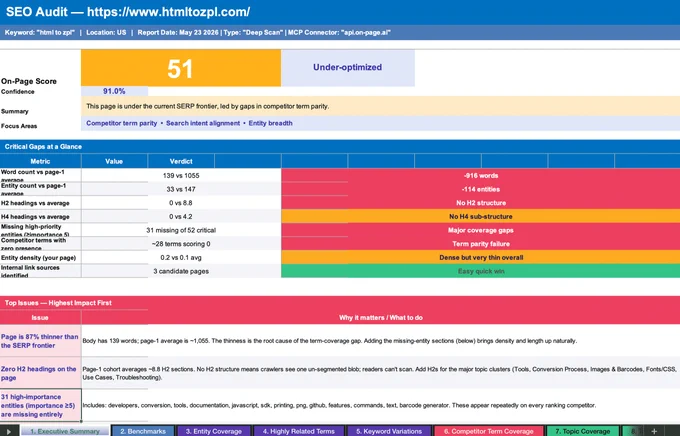Select the On-Page Score label
This screenshot has width=680, height=436.
(29, 81)
